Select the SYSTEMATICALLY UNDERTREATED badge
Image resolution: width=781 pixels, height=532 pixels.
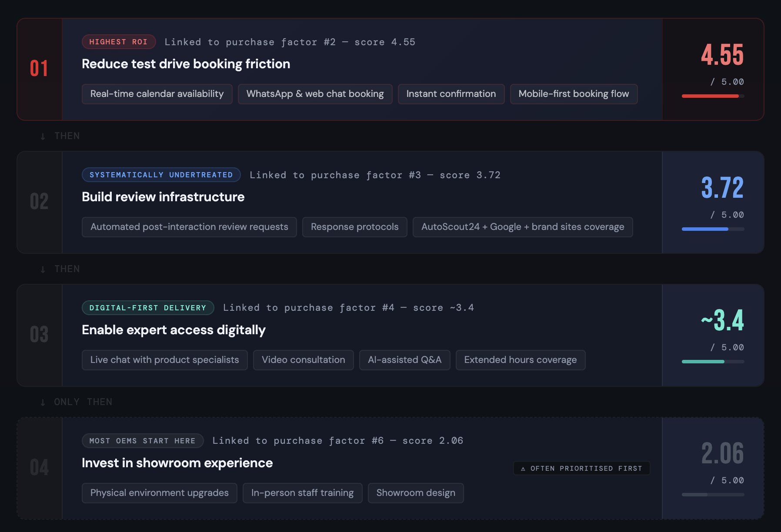[x=161, y=175]
